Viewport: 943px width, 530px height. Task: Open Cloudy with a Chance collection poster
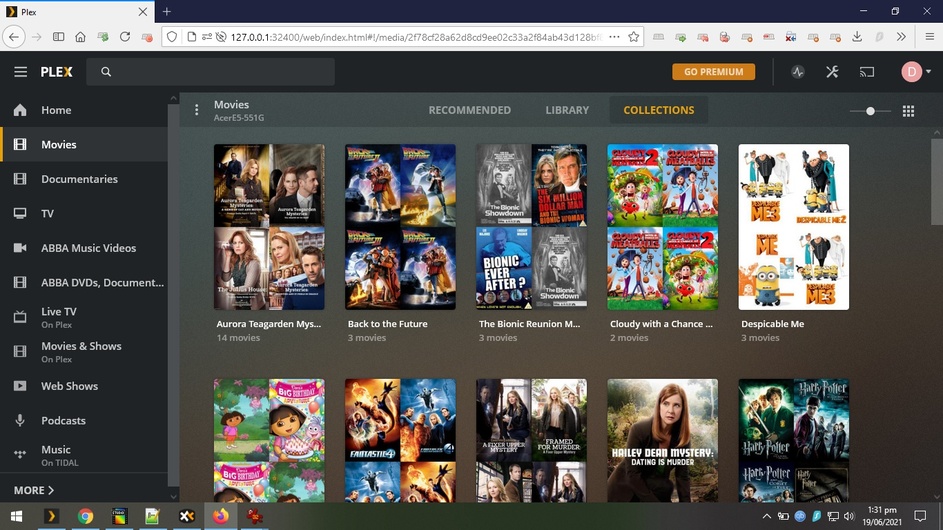[x=662, y=227]
